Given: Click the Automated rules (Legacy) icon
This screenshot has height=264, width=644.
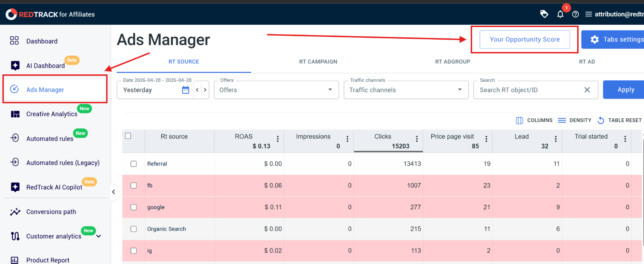Looking at the screenshot, I should click(14, 162).
